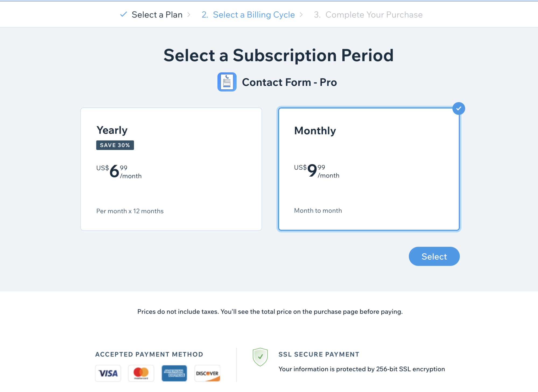Click the American Express logo

(x=174, y=373)
